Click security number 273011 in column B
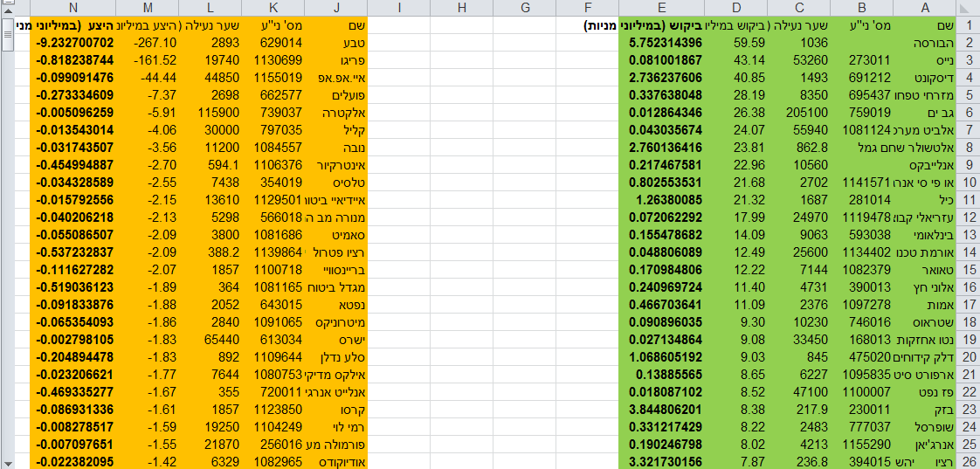980x469 pixels. coord(862,60)
